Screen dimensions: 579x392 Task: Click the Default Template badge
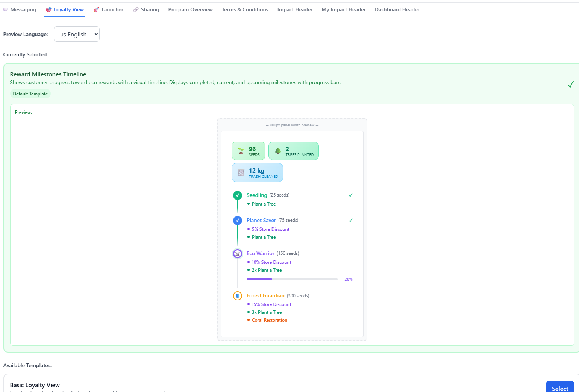pyautogui.click(x=30, y=94)
